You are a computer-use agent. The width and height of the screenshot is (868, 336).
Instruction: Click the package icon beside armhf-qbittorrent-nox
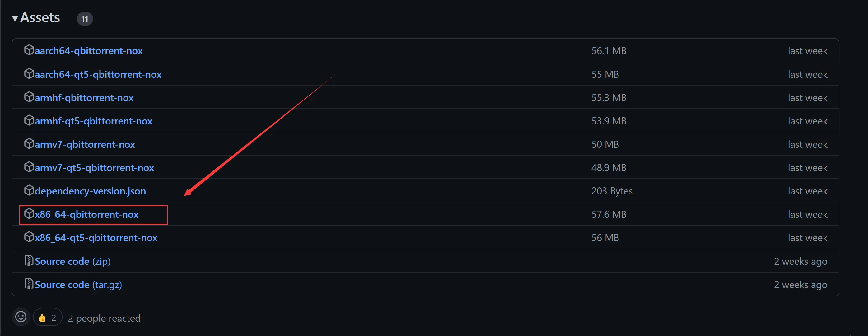[x=29, y=97]
